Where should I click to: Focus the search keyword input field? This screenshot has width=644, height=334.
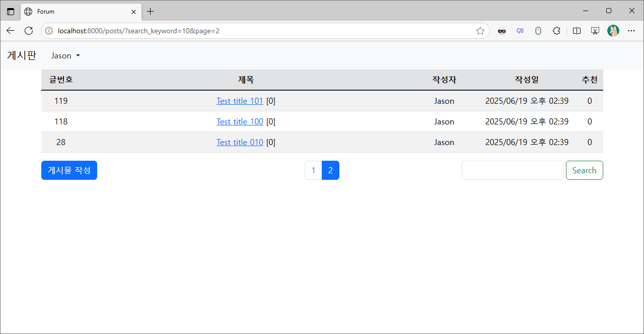[x=513, y=170]
